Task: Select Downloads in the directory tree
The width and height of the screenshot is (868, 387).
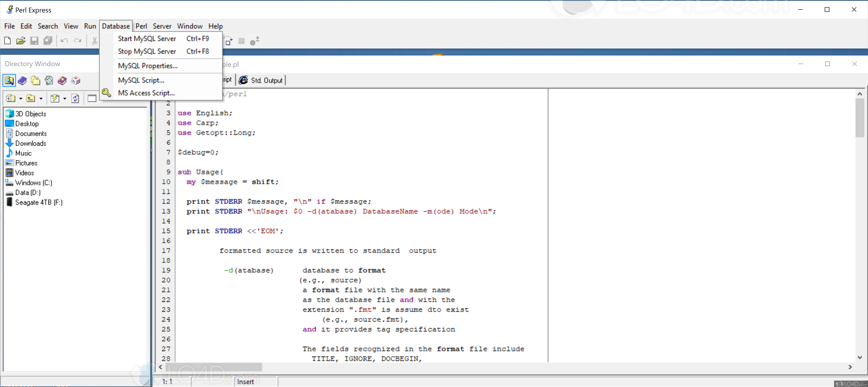Action: pos(31,143)
